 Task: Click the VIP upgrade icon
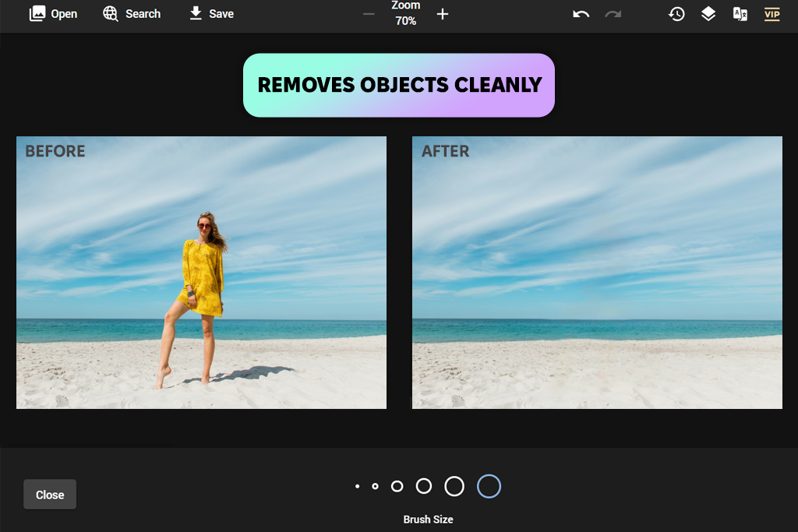pos(772,14)
